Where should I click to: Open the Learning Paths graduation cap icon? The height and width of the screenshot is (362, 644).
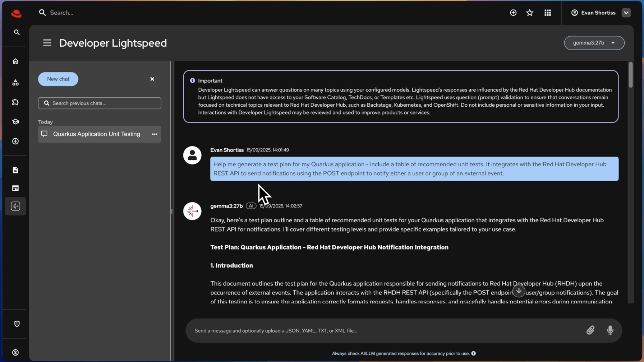(x=15, y=122)
